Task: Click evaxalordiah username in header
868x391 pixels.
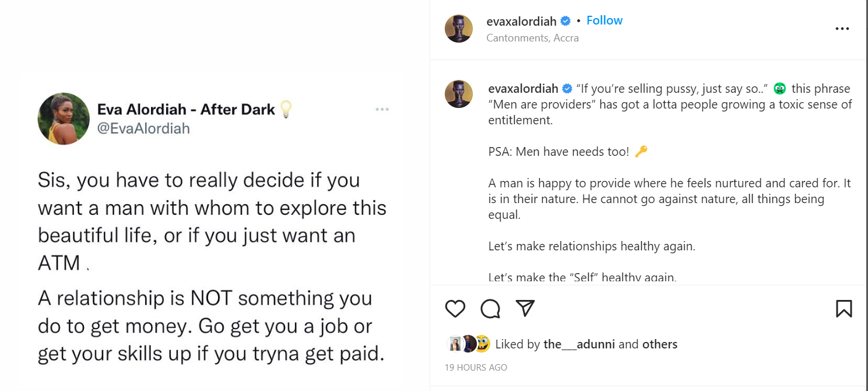Action: [x=521, y=22]
